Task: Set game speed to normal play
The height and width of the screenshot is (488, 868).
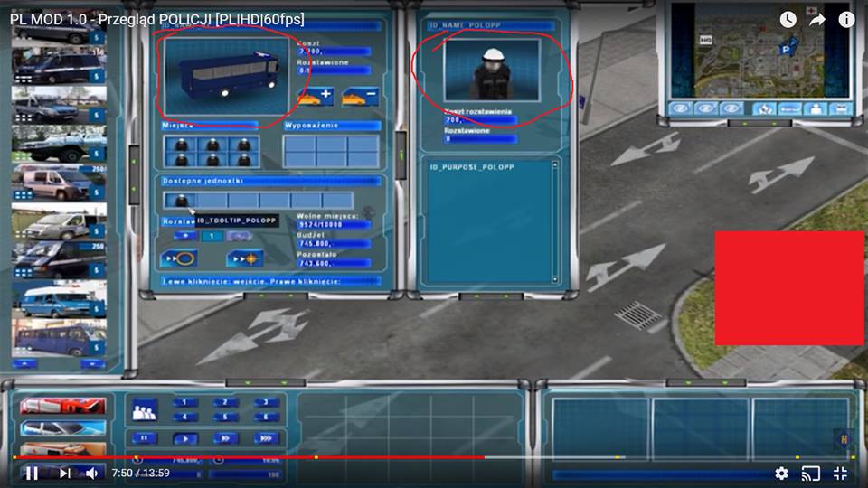Action: (x=185, y=439)
